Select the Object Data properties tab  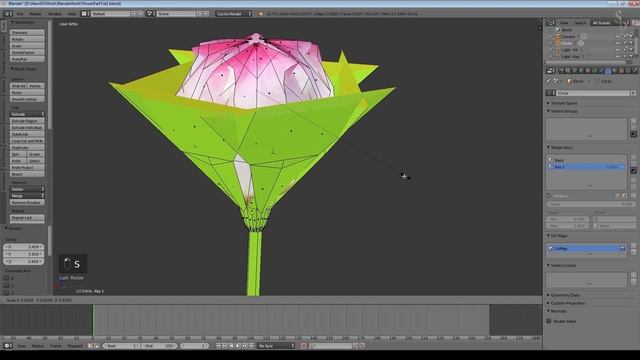click(x=608, y=71)
